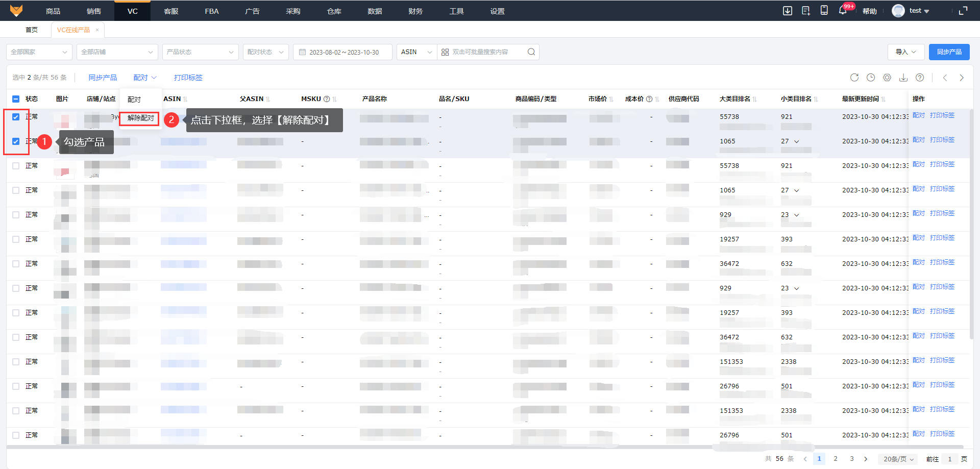The height and width of the screenshot is (469, 980).
Task: Open the 20条/页 page size dropdown
Action: point(898,459)
